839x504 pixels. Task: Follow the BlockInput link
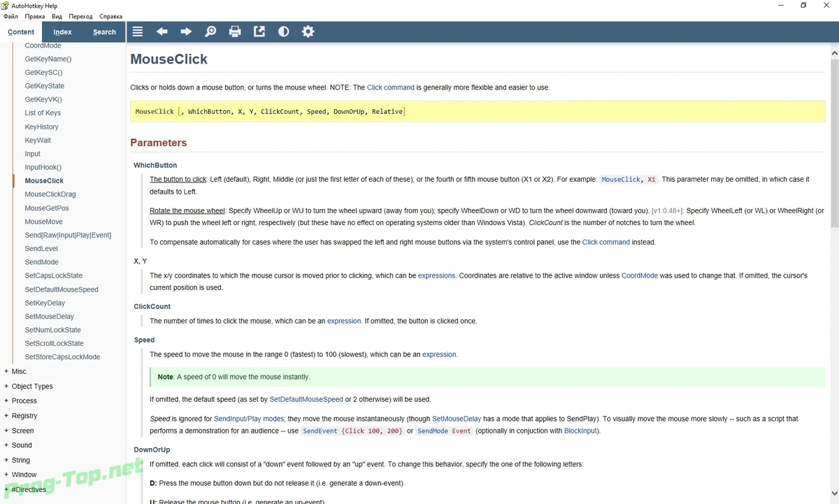(580, 431)
